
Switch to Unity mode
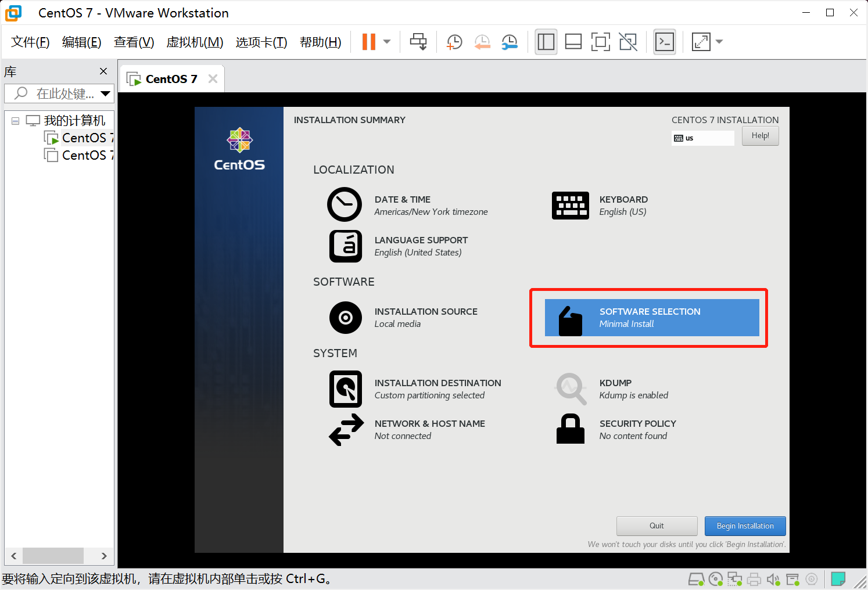[628, 42]
